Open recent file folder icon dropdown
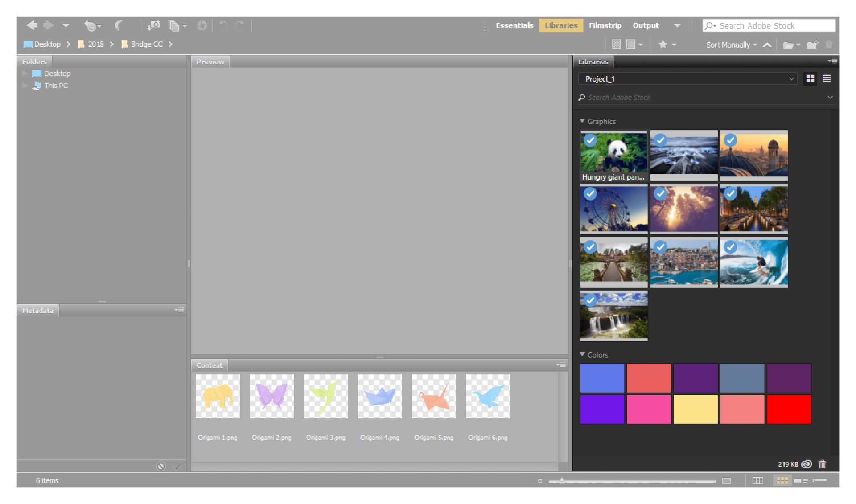The image size is (856, 504). pyautogui.click(x=791, y=45)
